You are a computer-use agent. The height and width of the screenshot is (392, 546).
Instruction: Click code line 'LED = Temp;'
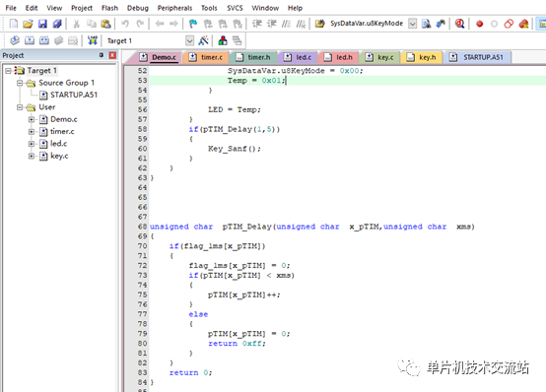tap(235, 109)
